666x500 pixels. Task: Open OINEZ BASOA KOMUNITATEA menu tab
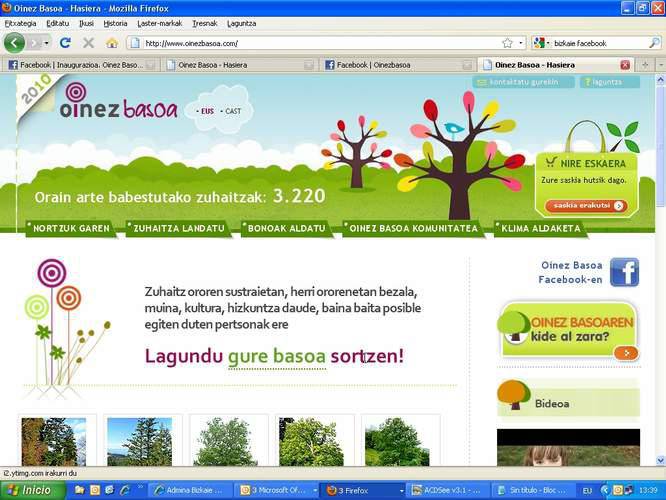click(413, 229)
